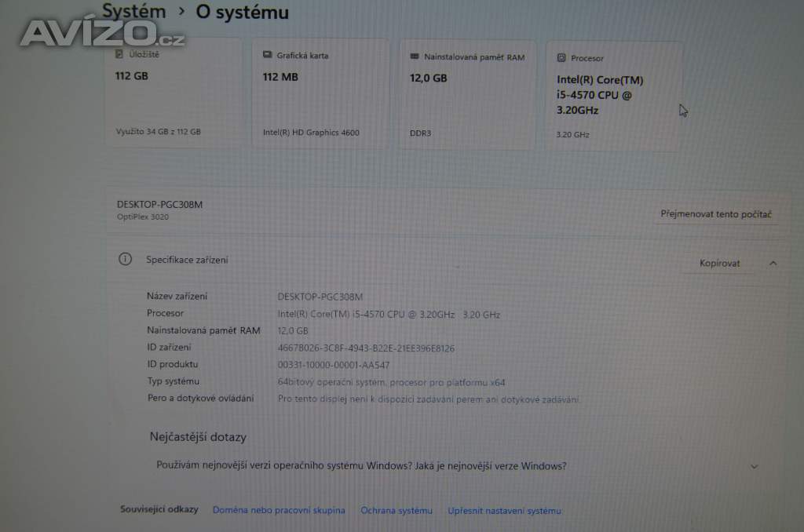Screen dimensions: 804x532
Task: Click the Grafická karta icon
Action: (x=265, y=56)
